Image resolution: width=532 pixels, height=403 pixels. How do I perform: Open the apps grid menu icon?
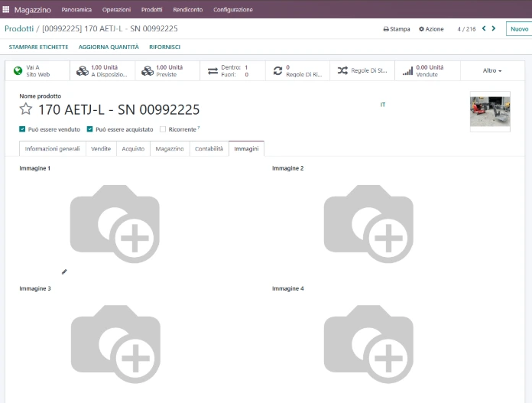[6, 9]
